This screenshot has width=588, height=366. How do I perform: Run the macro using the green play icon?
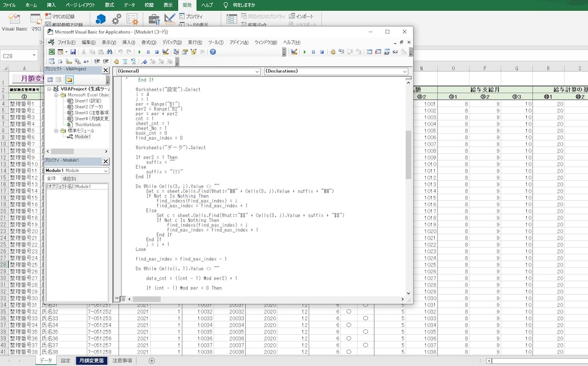[x=139, y=52]
